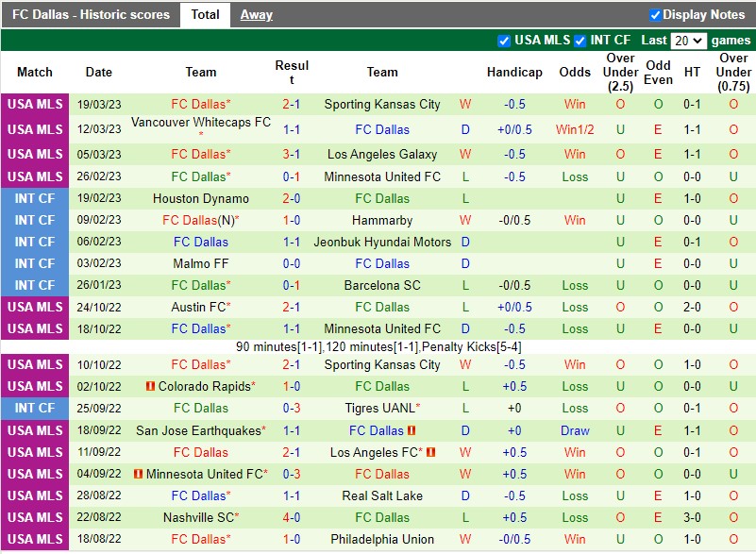
Task: Click HT score 2-0 in Austin FC row
Action: click(692, 307)
